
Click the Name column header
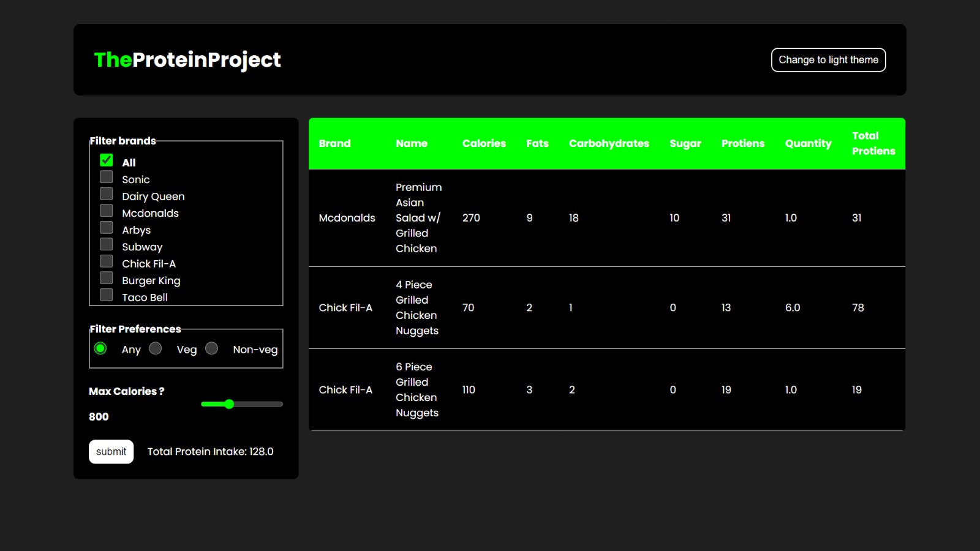[x=412, y=143]
